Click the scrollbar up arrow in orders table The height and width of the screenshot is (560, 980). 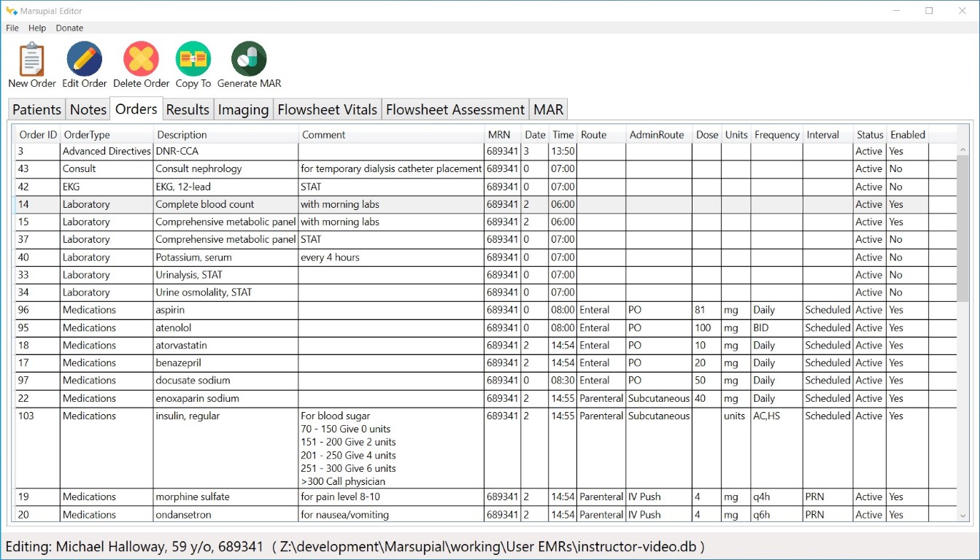pyautogui.click(x=962, y=151)
